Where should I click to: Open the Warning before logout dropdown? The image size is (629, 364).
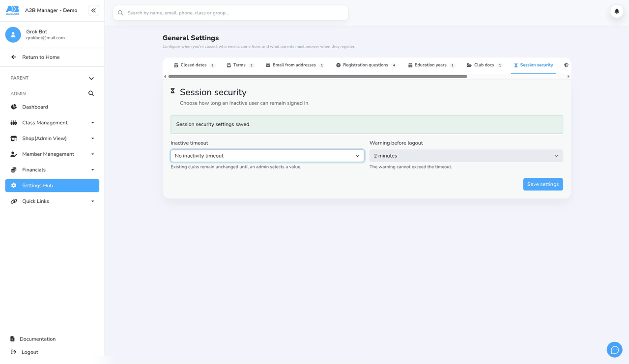[466, 156]
